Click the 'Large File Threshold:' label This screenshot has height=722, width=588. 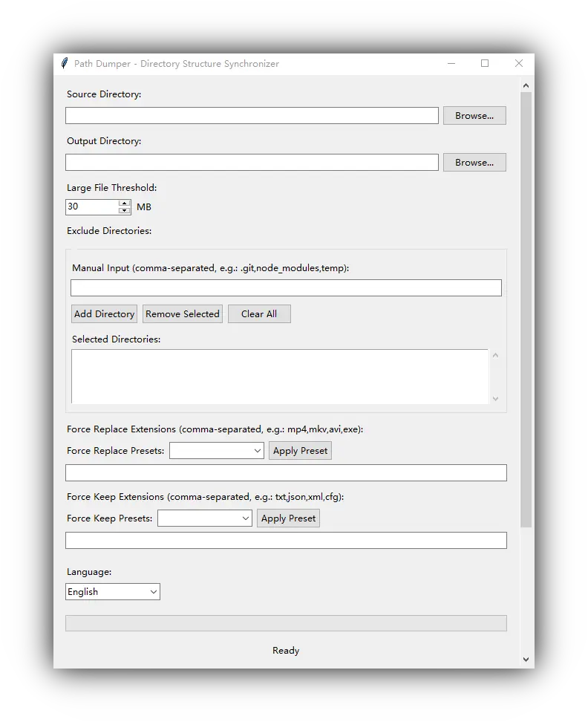[x=112, y=188]
